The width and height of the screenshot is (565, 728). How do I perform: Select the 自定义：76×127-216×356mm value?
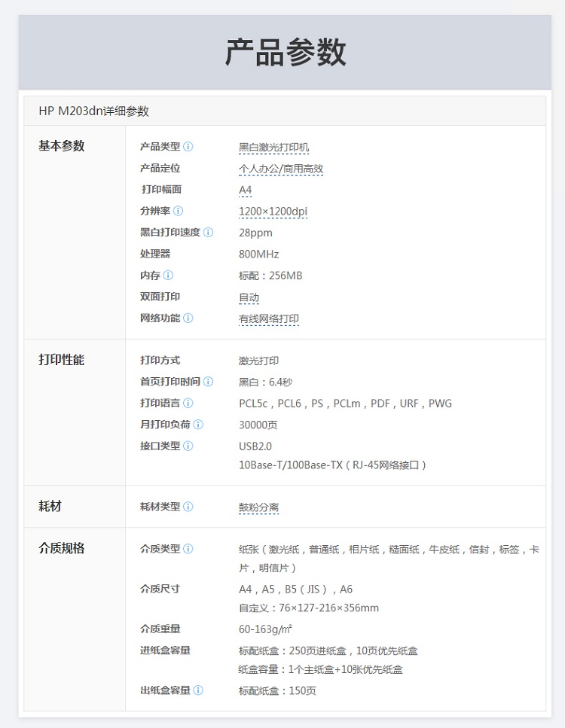[x=309, y=608]
